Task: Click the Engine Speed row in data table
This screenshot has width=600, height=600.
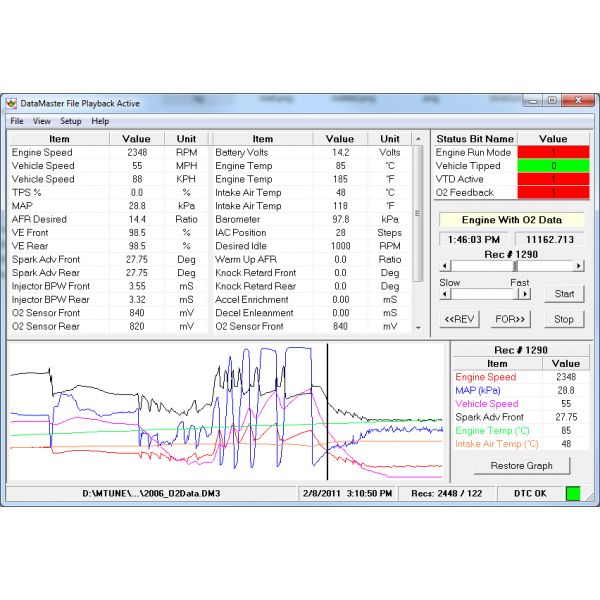Action: (108, 152)
